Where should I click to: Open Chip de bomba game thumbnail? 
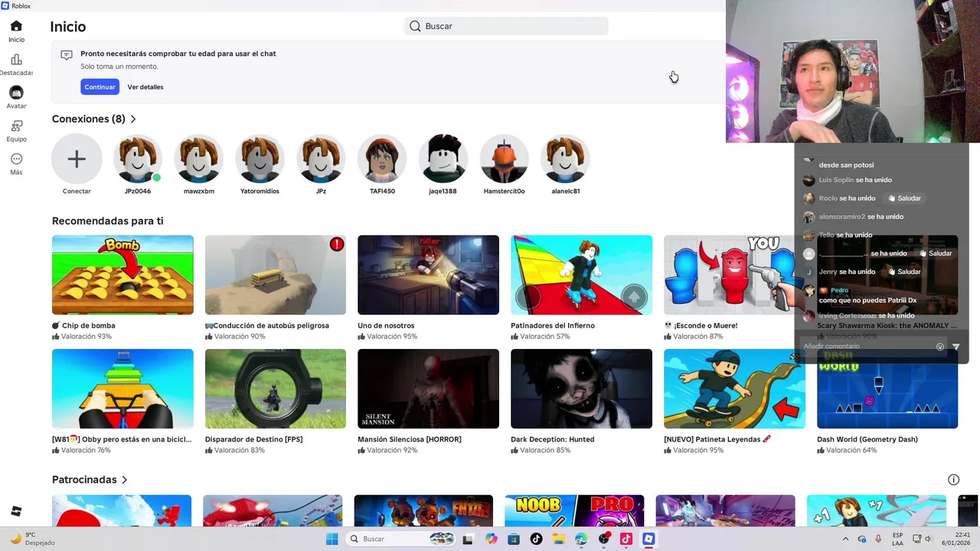tap(122, 275)
